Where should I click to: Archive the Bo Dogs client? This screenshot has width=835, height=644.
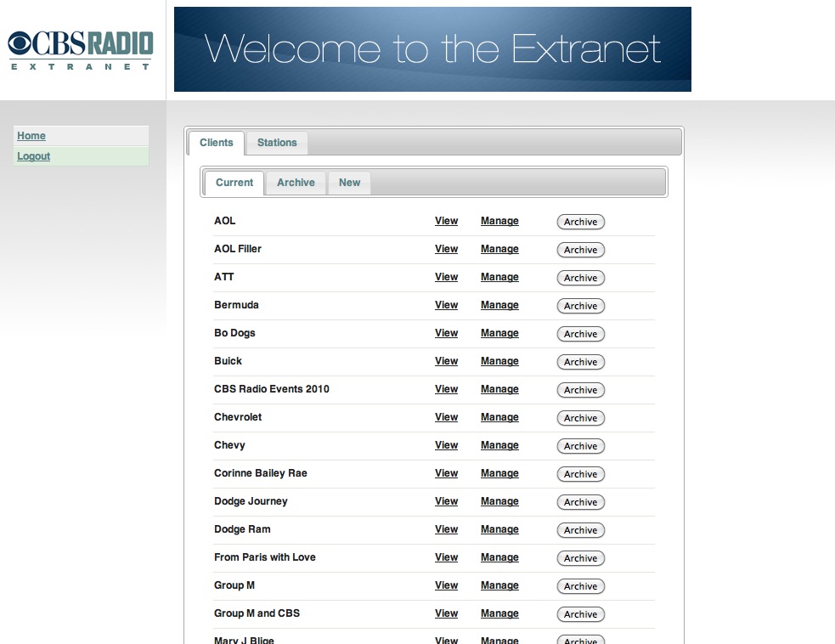(580, 334)
